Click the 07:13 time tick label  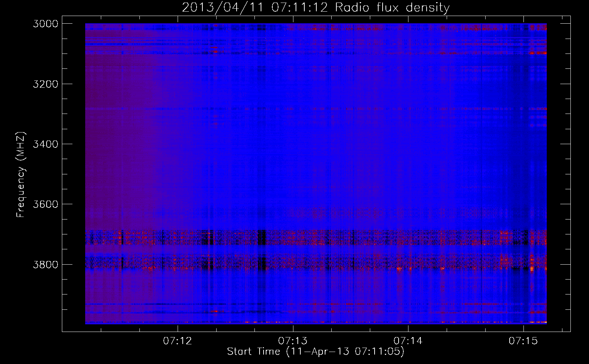pos(293,341)
